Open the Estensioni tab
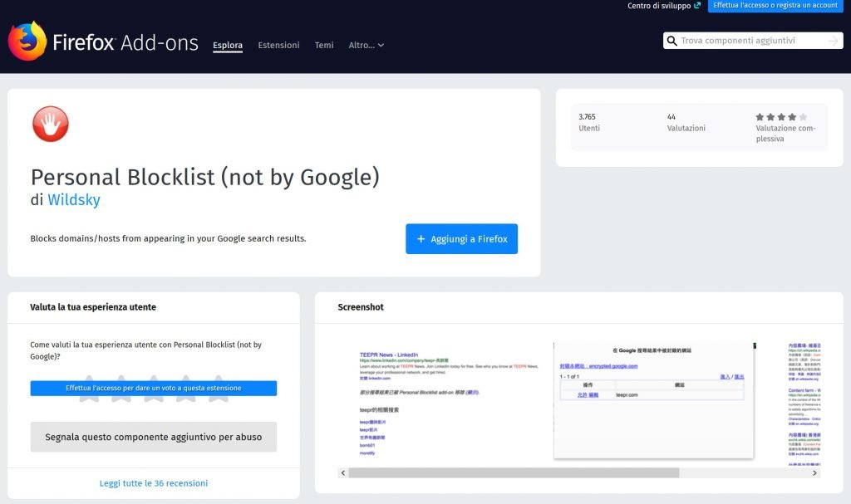This screenshot has width=851, height=504. click(278, 45)
